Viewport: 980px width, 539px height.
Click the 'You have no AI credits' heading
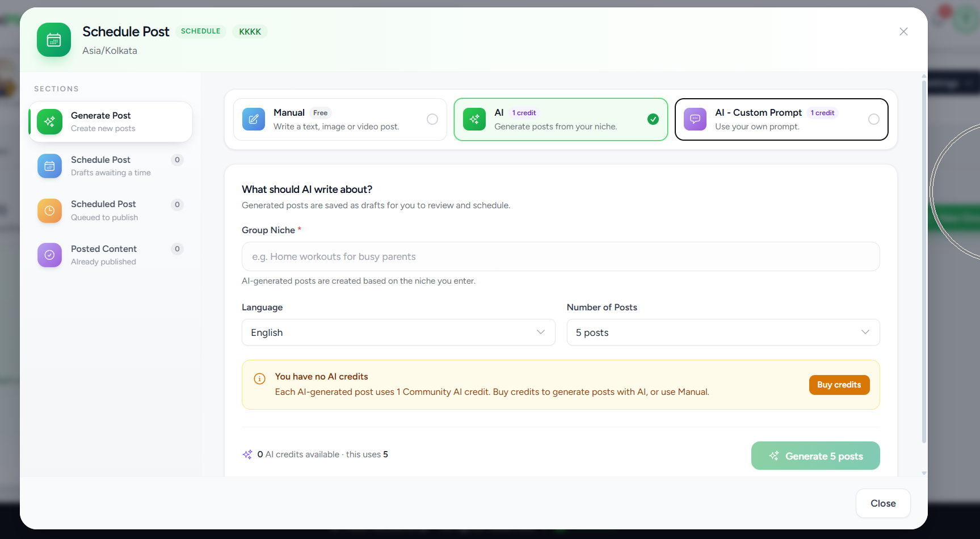point(321,377)
